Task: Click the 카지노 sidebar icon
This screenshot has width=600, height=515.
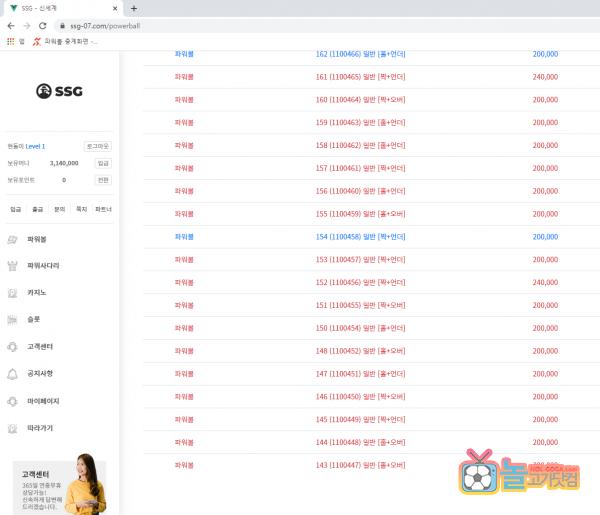Action: pyautogui.click(x=12, y=294)
